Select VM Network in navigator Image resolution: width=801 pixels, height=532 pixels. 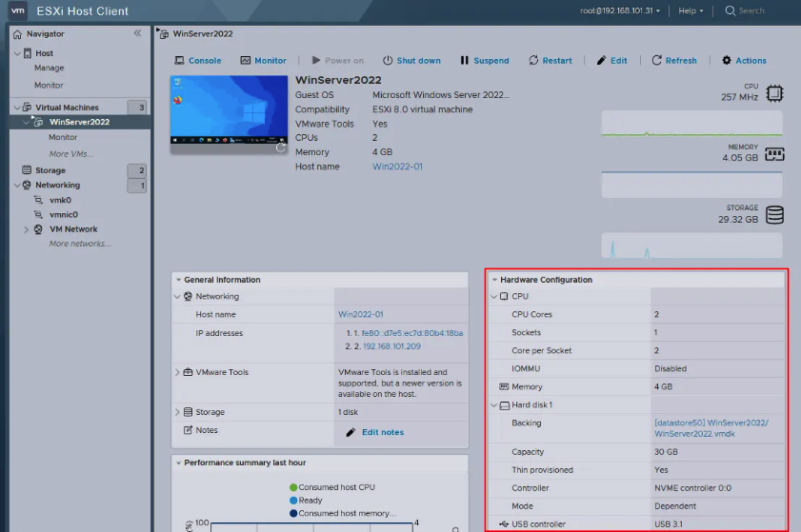click(73, 229)
